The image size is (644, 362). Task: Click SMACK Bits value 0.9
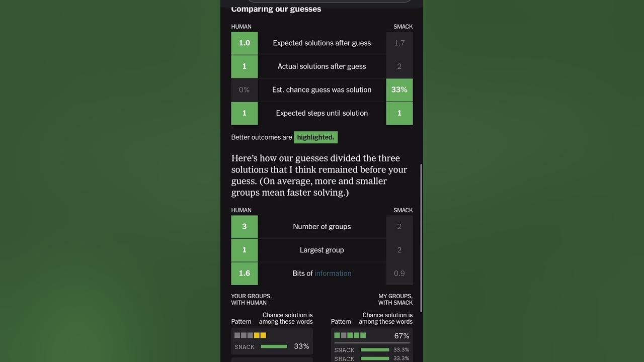[399, 274]
